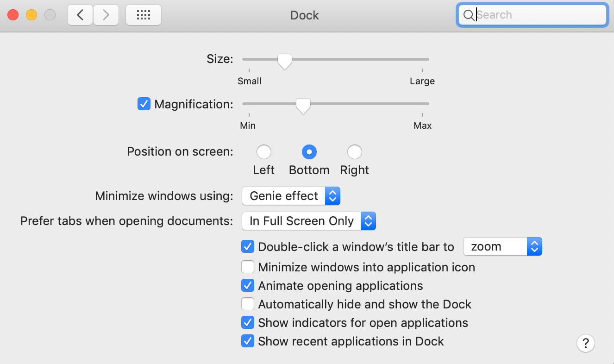Open the Genie effect dropdown
Viewport: 614px width, 364px height.
coord(291,196)
